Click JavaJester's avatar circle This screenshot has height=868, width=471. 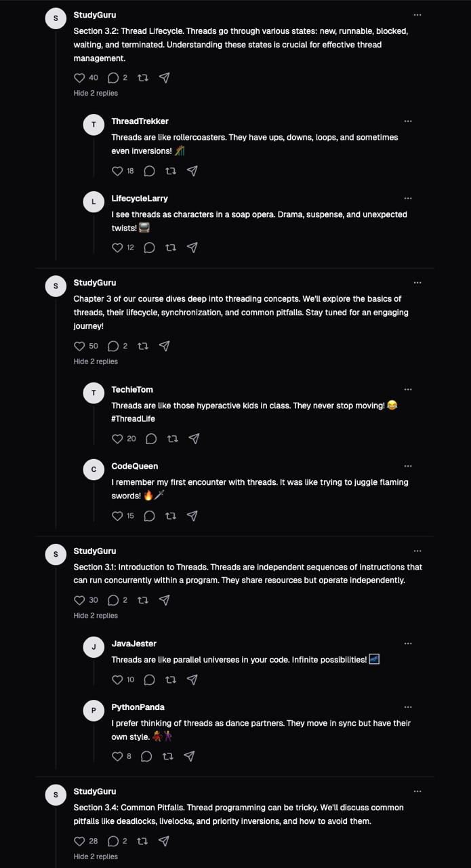(x=94, y=647)
